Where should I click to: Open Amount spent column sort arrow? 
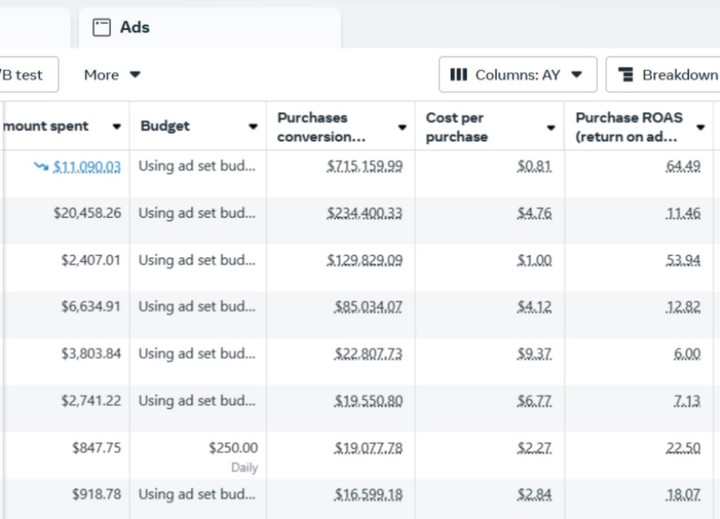(x=117, y=127)
